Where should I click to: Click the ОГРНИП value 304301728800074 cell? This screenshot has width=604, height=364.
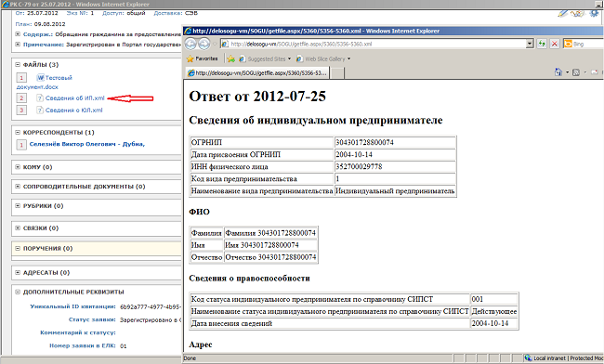pyautogui.click(x=395, y=142)
